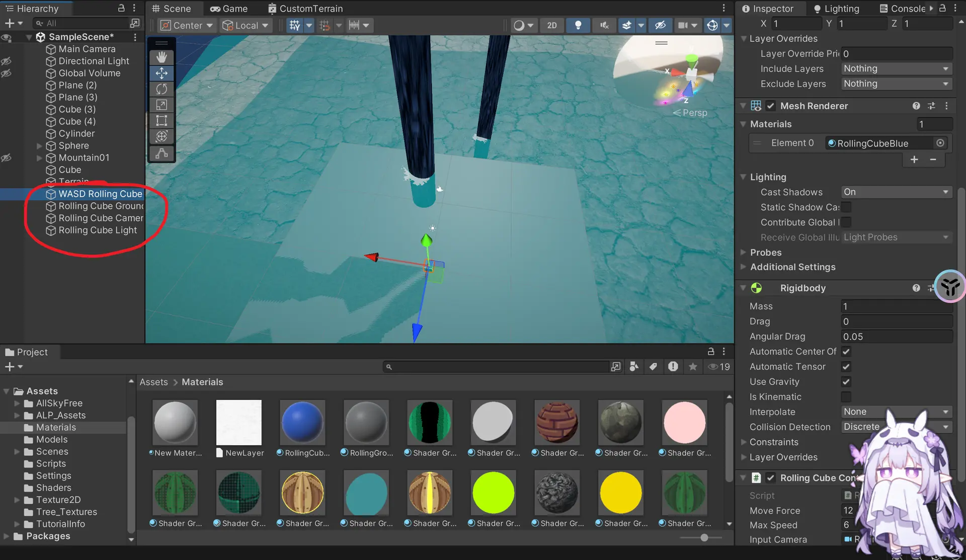Toggle hidden objects visibility icon
The image size is (966, 560).
coord(660,25)
